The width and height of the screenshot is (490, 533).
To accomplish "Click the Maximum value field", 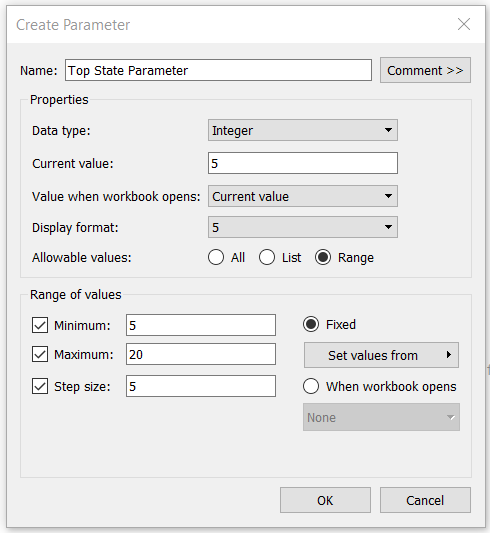I will 201,354.
